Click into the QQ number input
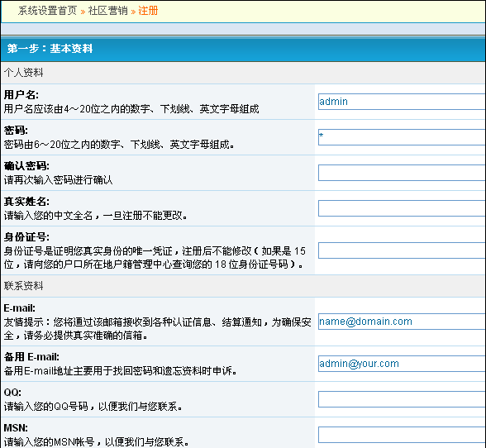Screen dimensions: 486x448 pos(402,399)
